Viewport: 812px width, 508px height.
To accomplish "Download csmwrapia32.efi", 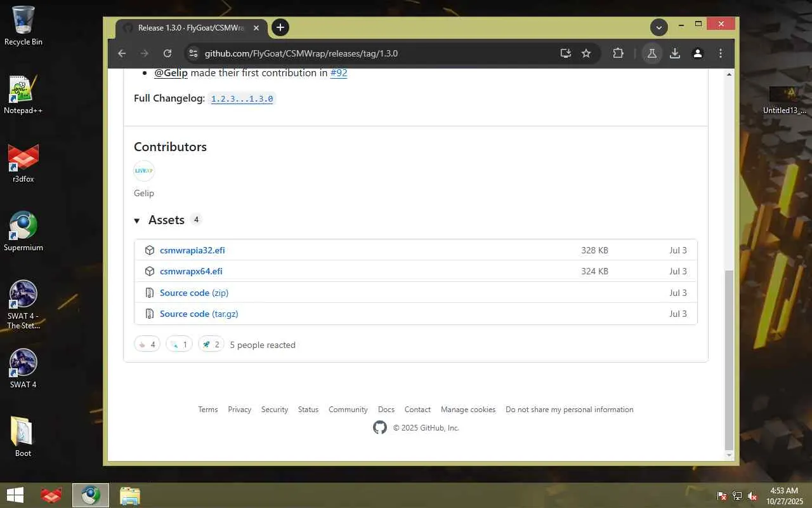I will [x=192, y=250].
